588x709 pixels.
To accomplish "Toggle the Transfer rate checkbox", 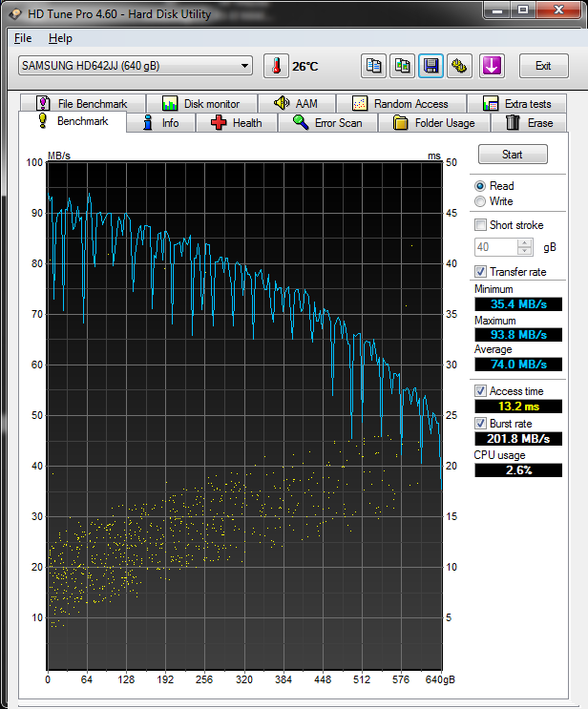I will click(x=480, y=272).
